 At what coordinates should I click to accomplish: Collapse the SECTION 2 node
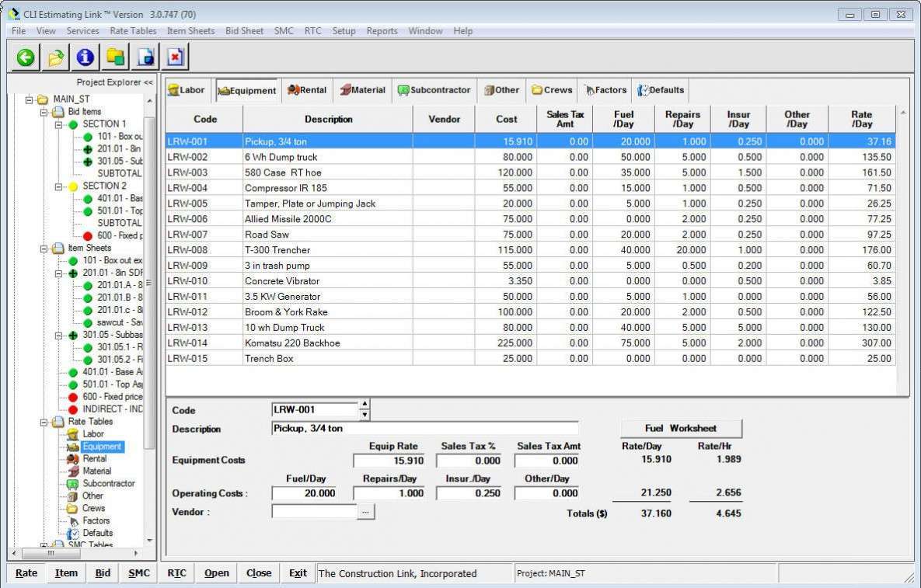[x=58, y=186]
